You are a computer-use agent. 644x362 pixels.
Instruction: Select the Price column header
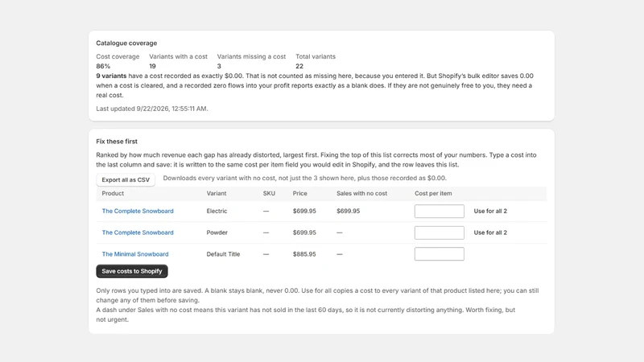299,193
